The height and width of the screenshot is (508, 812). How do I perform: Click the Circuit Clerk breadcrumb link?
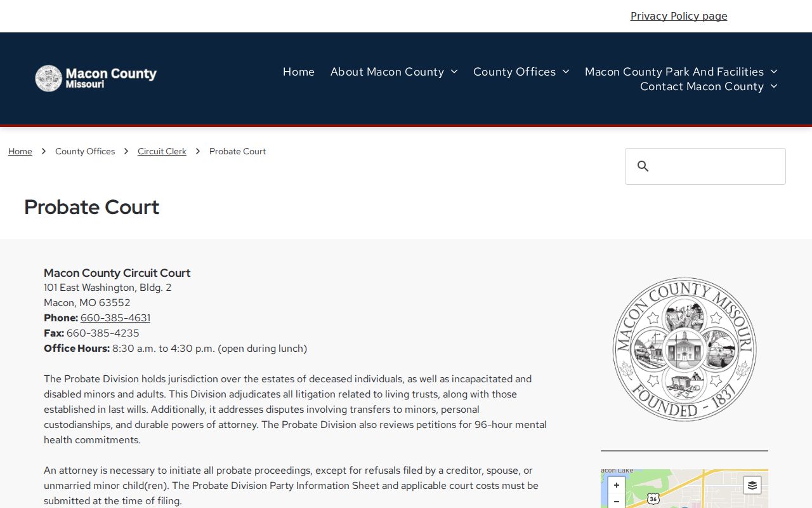(162, 151)
